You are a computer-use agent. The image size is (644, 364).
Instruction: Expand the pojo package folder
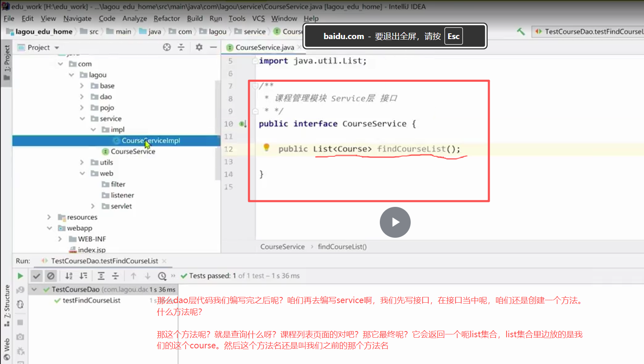82,108
